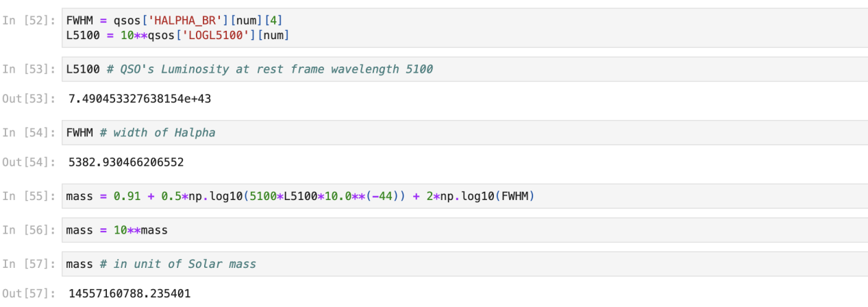Click the FWHM assignment code cell
This screenshot has width=868, height=307.
point(464,27)
